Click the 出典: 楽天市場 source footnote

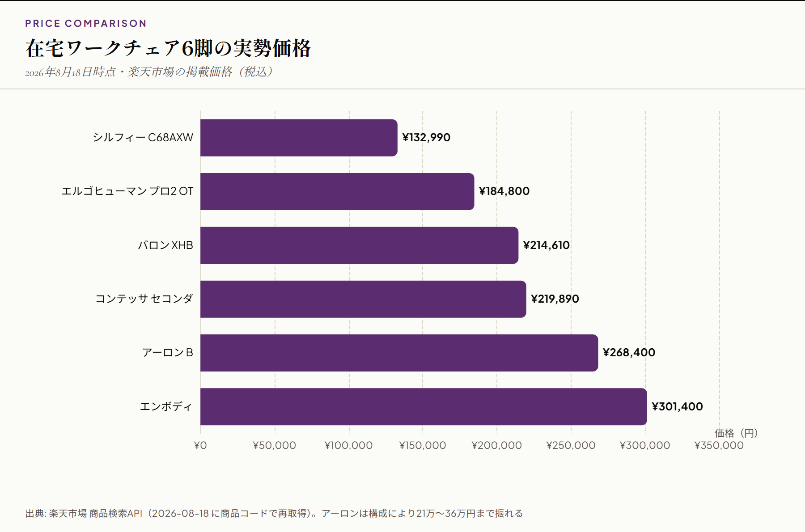click(274, 514)
